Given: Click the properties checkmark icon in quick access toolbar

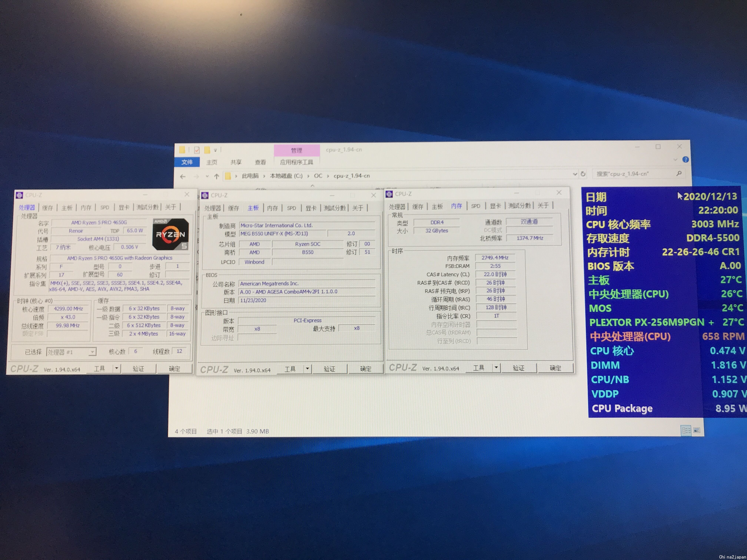Looking at the screenshot, I should point(197,150).
